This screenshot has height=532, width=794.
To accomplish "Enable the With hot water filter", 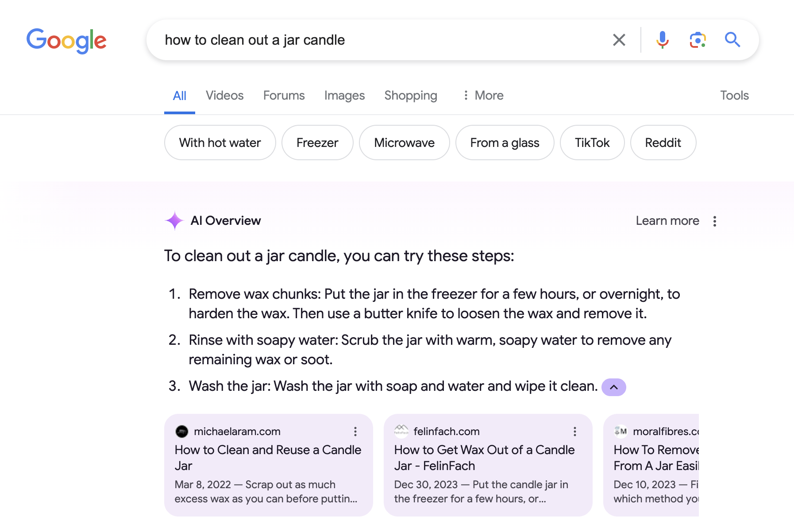I will click(x=220, y=143).
